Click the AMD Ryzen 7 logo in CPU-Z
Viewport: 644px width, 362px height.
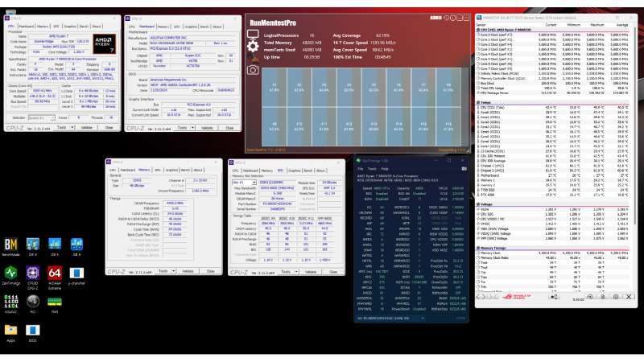pyautogui.click(x=105, y=44)
